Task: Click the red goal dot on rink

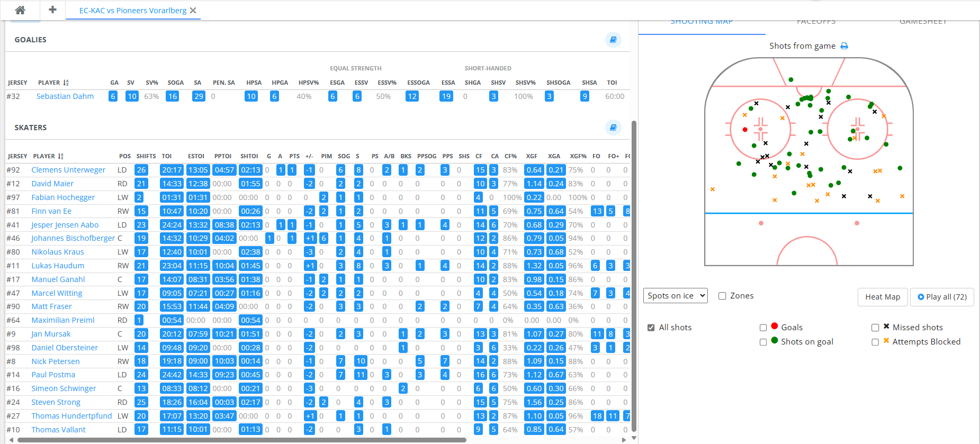Action: (745, 130)
